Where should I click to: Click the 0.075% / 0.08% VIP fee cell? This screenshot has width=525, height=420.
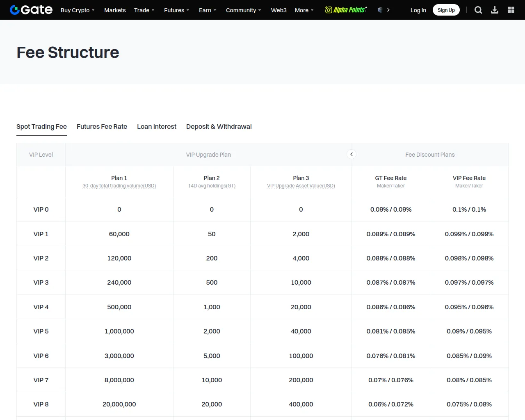pyautogui.click(x=469, y=404)
